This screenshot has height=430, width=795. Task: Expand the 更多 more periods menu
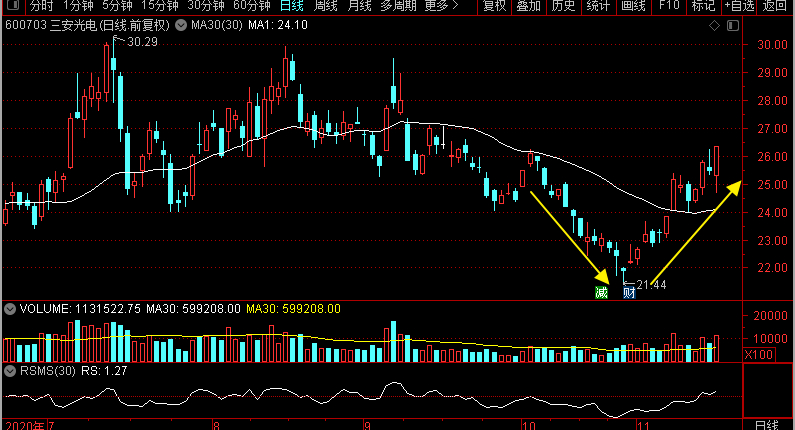tap(441, 6)
